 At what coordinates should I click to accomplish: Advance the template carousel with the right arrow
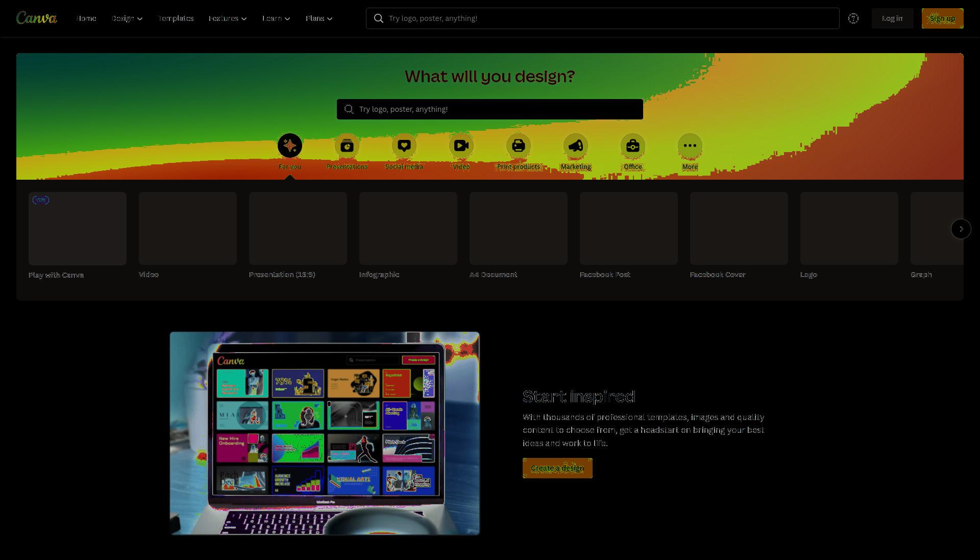961,229
